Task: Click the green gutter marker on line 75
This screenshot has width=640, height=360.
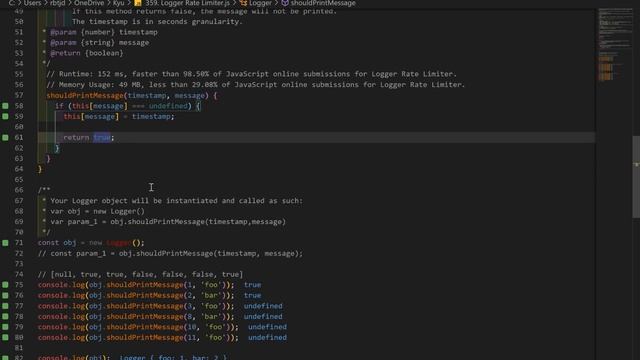Action: 5,285
